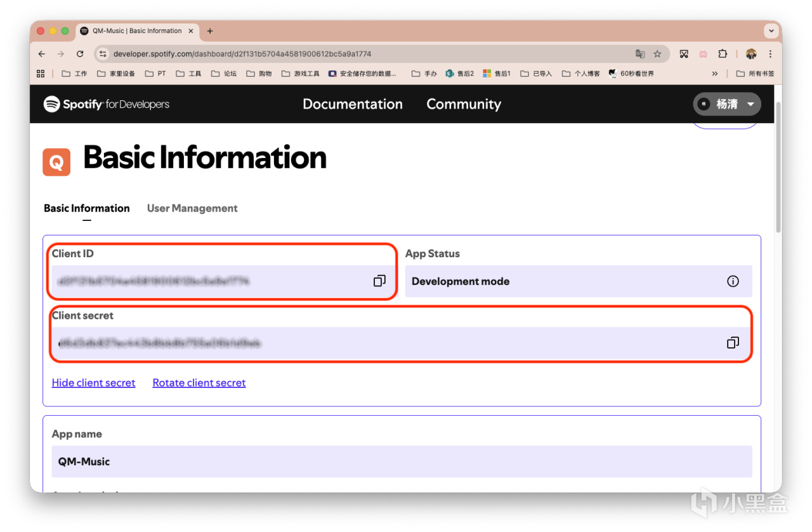Bookmark this page with the star icon
812x532 pixels.
(658, 54)
